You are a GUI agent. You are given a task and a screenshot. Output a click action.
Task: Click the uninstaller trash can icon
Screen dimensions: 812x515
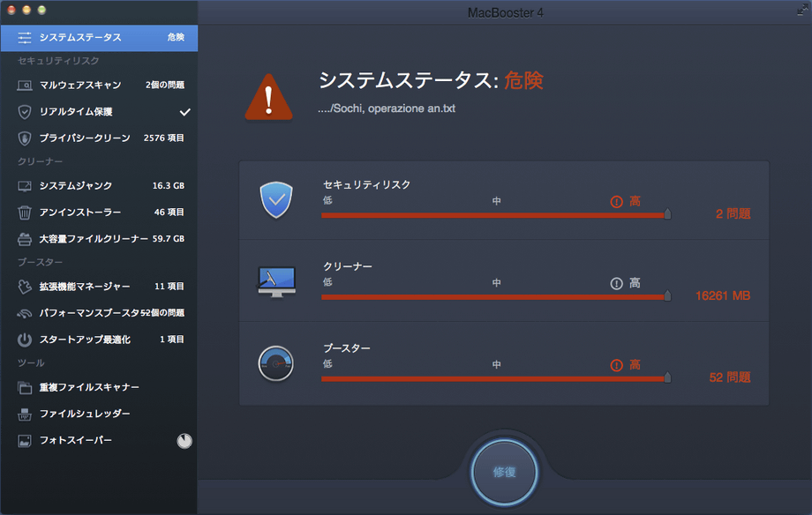tap(25, 213)
